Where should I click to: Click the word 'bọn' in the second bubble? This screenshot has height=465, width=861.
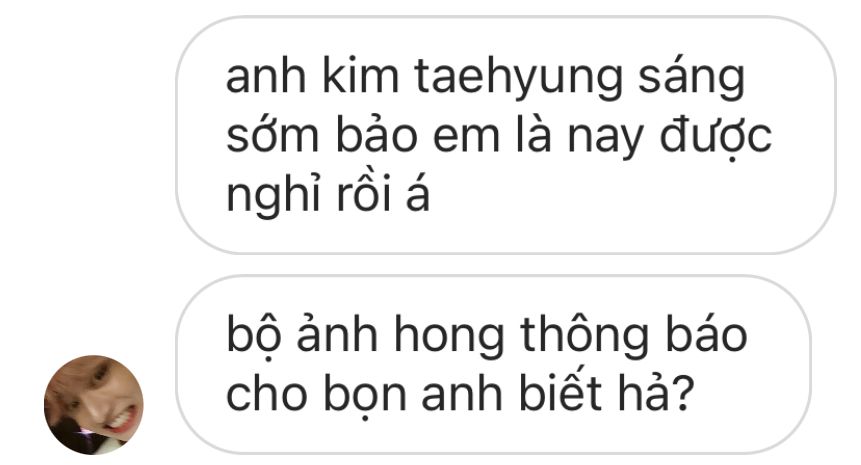(365, 394)
